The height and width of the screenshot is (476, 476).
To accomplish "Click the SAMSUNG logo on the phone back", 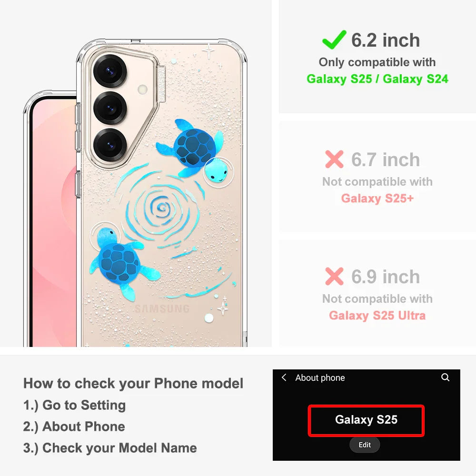I will pyautogui.click(x=162, y=309).
